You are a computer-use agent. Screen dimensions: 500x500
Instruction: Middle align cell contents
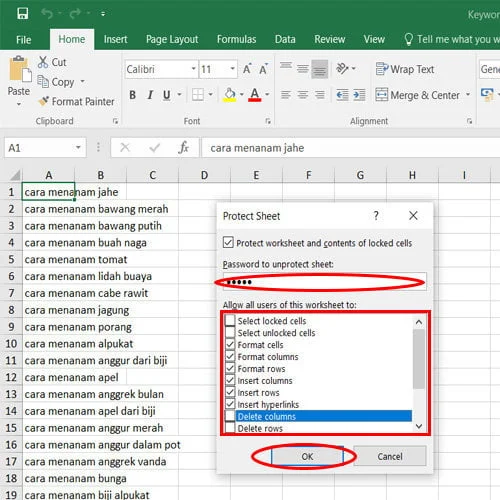pos(303,68)
